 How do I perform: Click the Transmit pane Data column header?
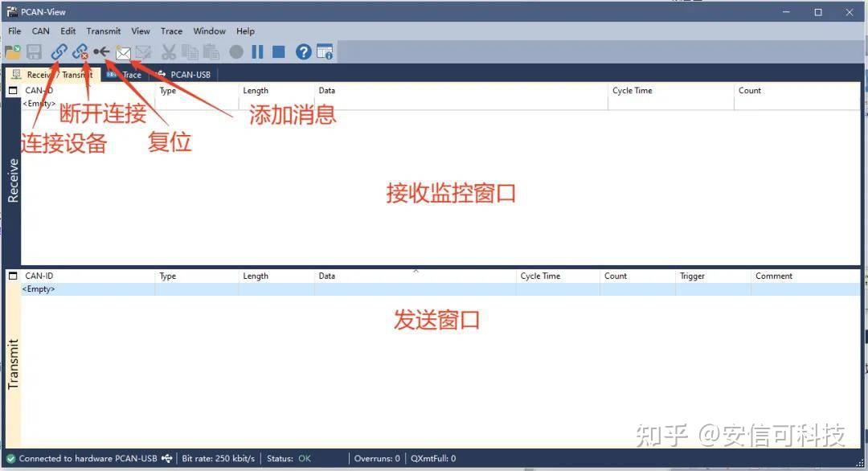pos(416,276)
